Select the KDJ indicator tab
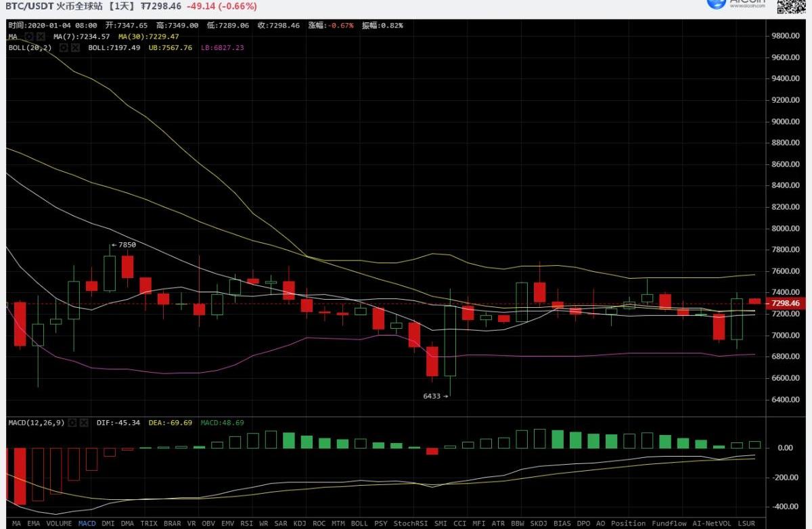Screen dimensions: 812x529 [299, 523]
